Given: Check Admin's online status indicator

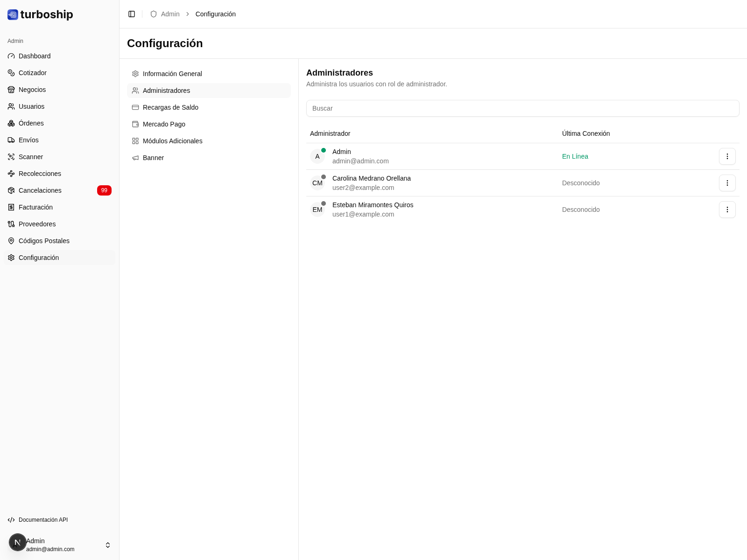Looking at the screenshot, I should pyautogui.click(x=324, y=150).
